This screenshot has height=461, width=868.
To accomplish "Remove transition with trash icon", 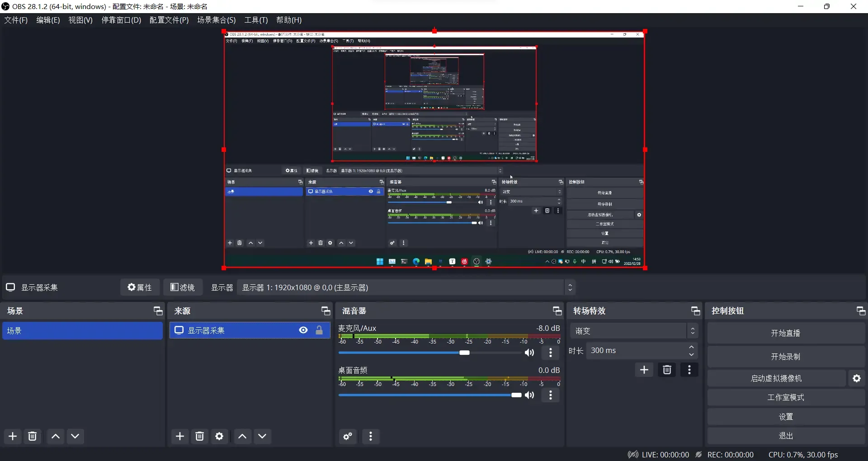I will 667,370.
